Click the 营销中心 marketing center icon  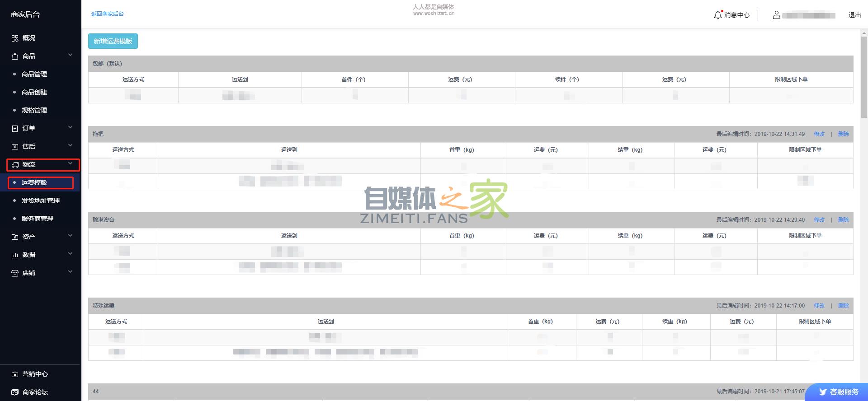[x=15, y=374]
